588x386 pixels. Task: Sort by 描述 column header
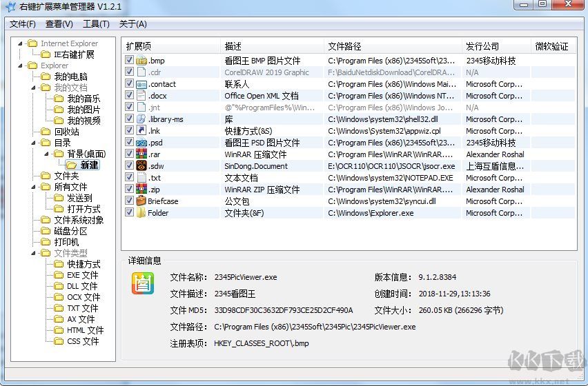click(272, 46)
